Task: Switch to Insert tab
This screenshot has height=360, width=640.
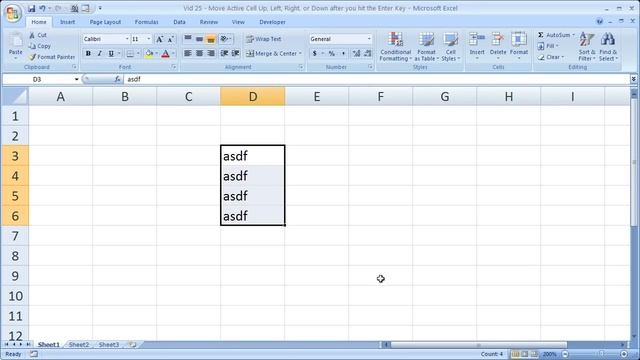Action: point(67,22)
